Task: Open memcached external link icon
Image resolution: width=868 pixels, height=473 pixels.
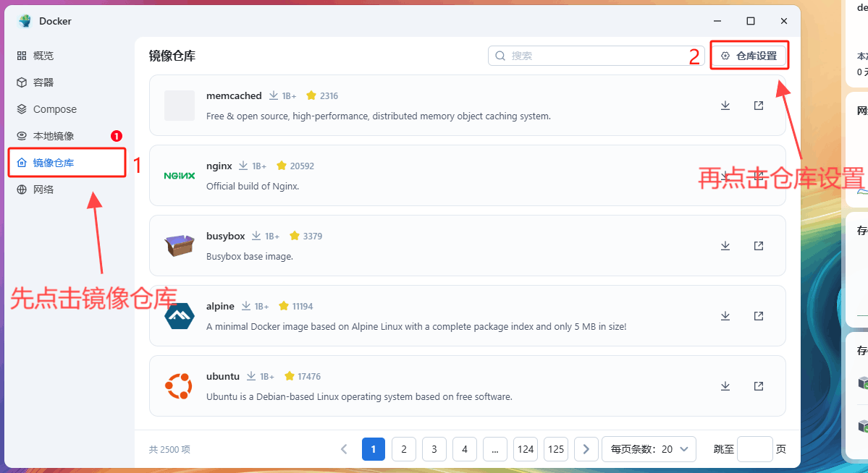Action: pyautogui.click(x=758, y=106)
